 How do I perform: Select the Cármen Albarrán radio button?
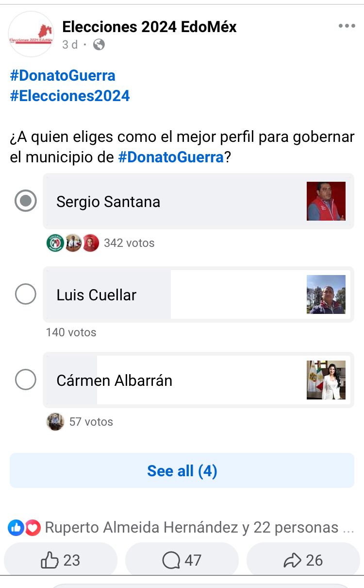pos(26,380)
